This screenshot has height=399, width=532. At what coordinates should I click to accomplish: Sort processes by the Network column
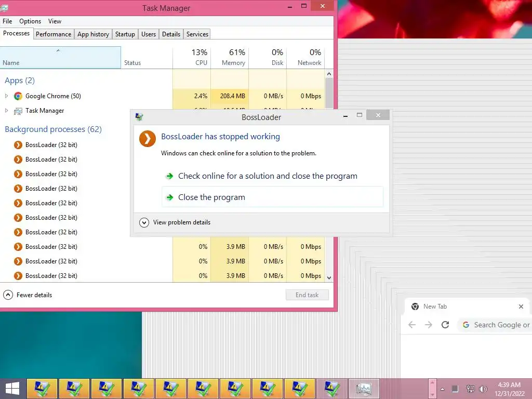click(305, 57)
